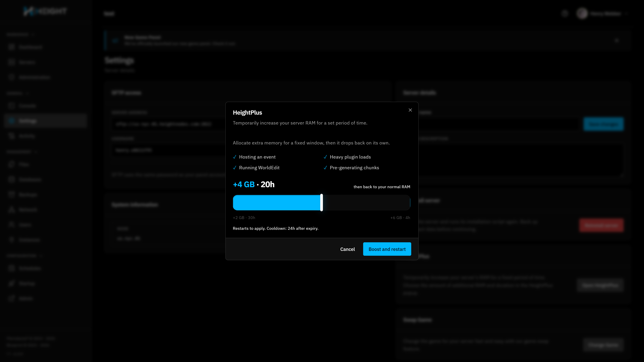Click the RAM boost slider handle
This screenshot has width=644, height=362.
click(x=321, y=202)
